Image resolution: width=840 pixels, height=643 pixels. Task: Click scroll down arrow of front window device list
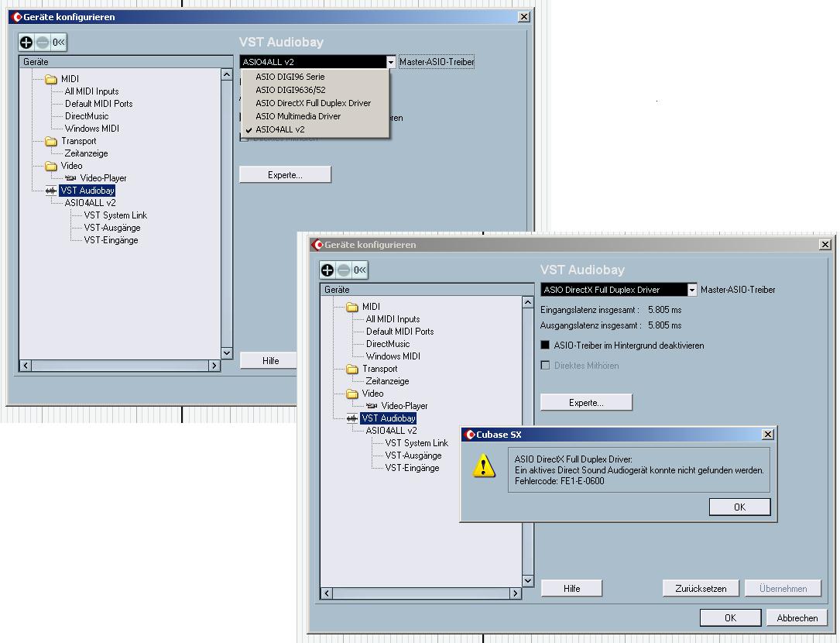[x=528, y=581]
